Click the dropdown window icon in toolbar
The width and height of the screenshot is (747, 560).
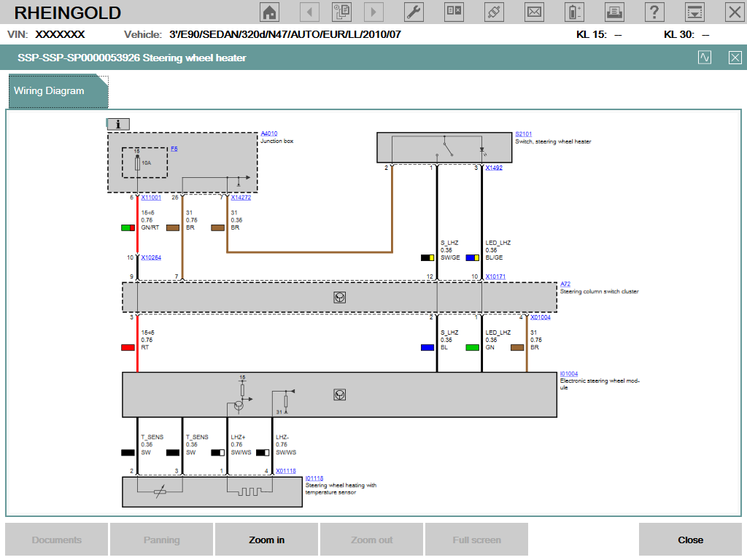coord(694,12)
